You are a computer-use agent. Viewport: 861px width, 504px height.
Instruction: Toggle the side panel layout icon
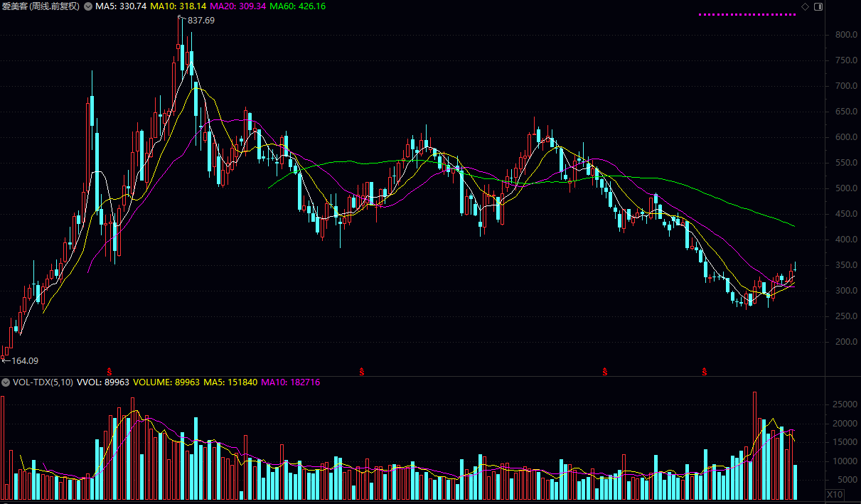coord(818,6)
